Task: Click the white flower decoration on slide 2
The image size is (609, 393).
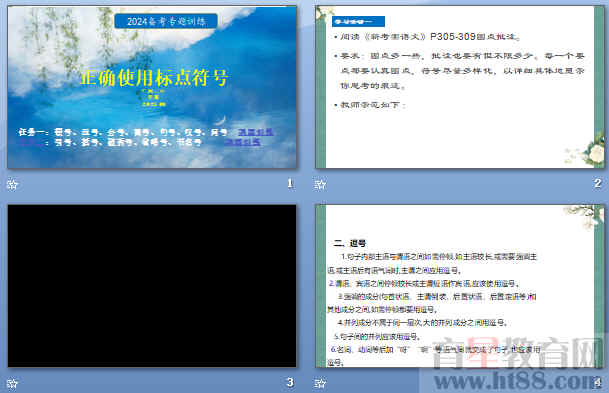Action: coord(593,152)
